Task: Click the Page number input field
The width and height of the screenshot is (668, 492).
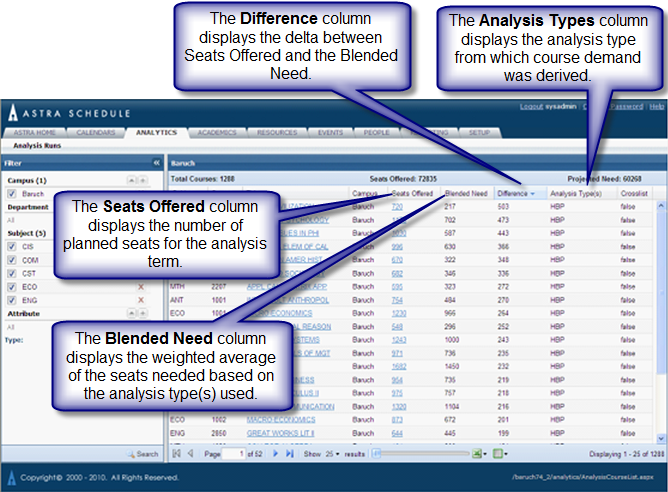Action: point(233,454)
